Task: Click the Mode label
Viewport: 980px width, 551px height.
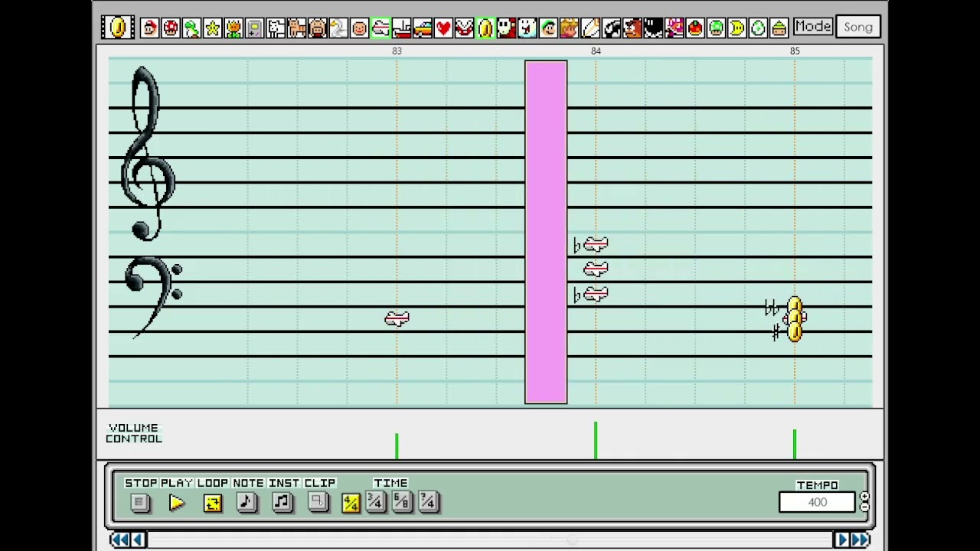Action: point(812,27)
